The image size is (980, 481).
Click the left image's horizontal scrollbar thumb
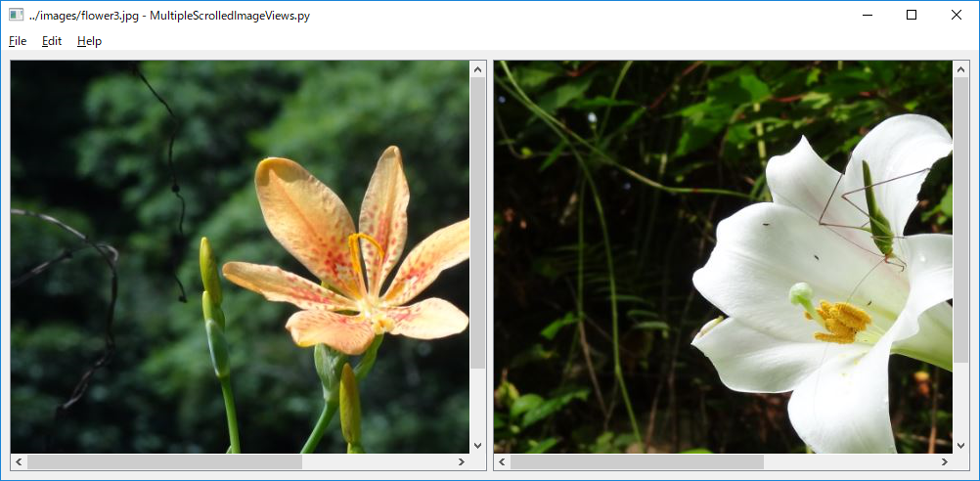click(164, 462)
